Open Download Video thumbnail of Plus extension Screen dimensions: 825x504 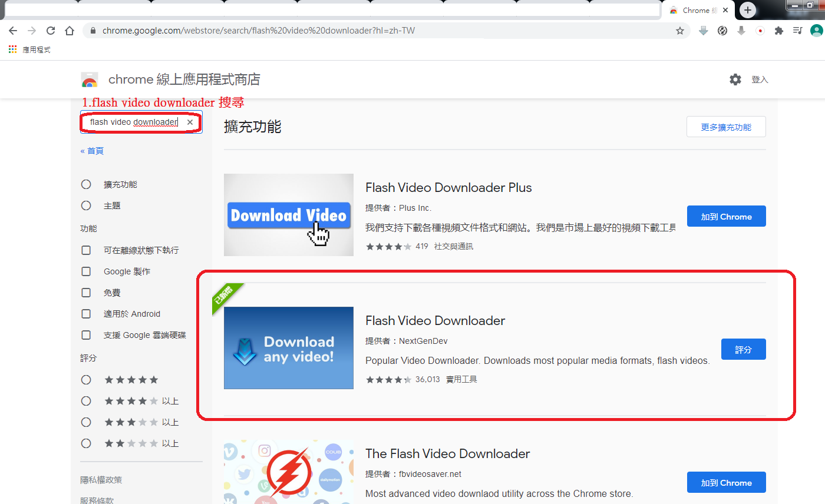coord(289,215)
